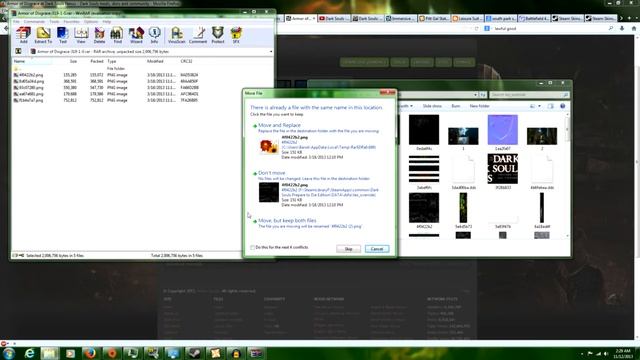Open the Explorer address bar dropdown
The width and height of the screenshot is (640, 360).
(x=476, y=95)
